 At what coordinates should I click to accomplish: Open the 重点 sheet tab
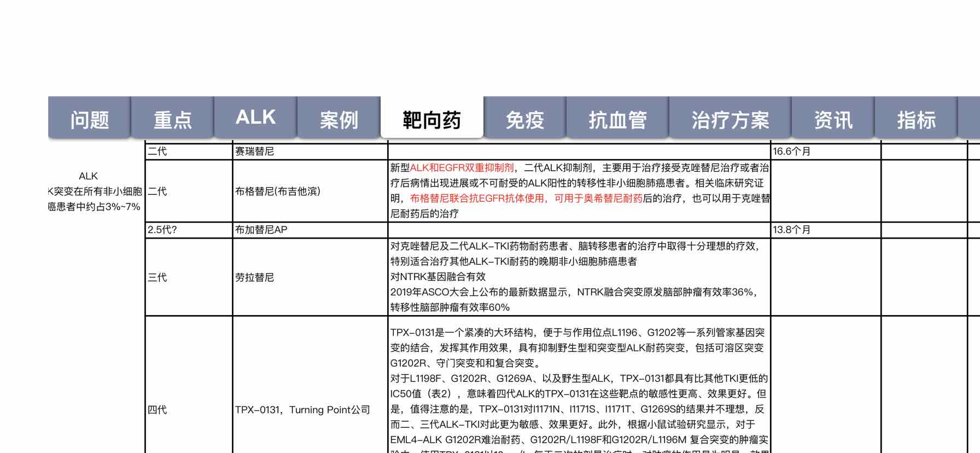[x=172, y=119]
